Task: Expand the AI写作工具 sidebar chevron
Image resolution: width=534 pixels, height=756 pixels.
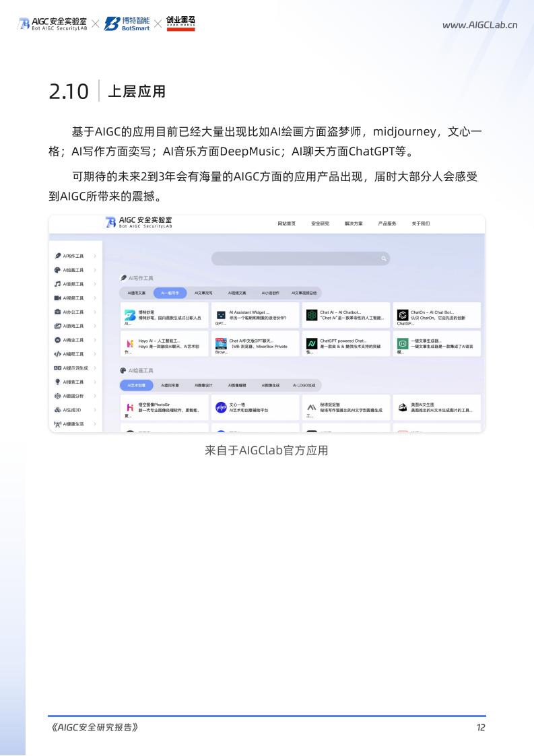Action: click(x=95, y=256)
